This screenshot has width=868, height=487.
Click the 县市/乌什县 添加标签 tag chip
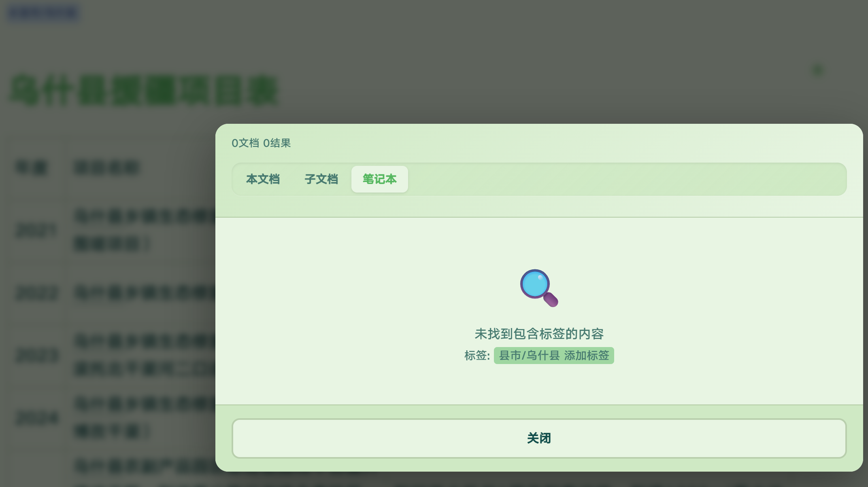553,356
